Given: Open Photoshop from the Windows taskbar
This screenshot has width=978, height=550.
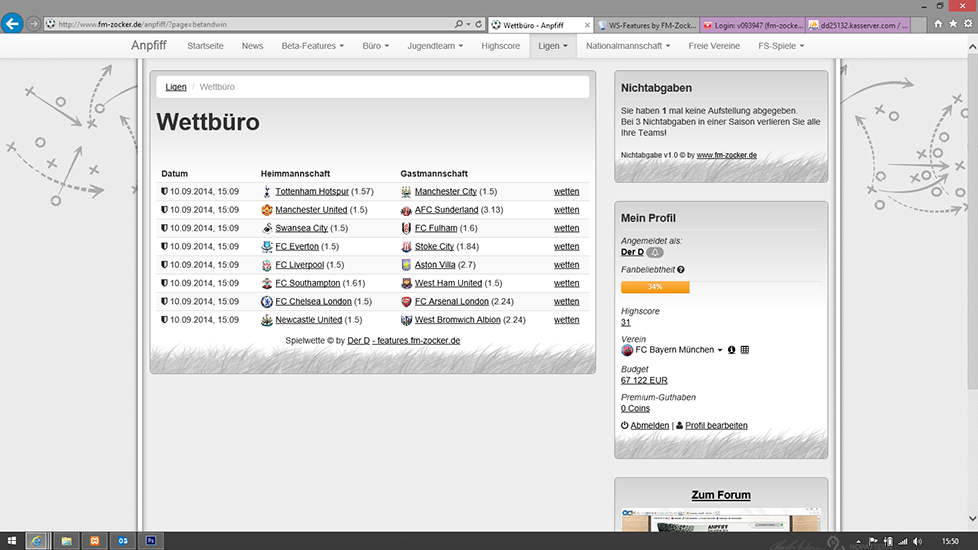Looking at the screenshot, I should pyautogui.click(x=150, y=540).
